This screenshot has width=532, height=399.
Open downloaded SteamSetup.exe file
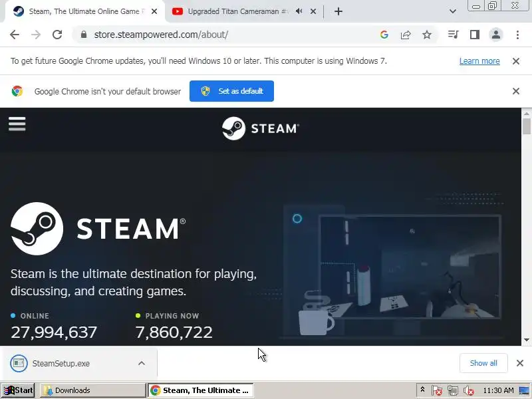tap(61, 363)
